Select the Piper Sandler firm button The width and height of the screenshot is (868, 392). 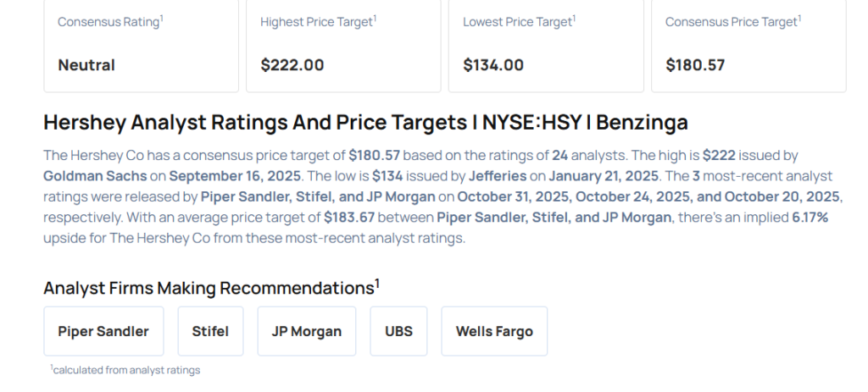click(x=103, y=331)
